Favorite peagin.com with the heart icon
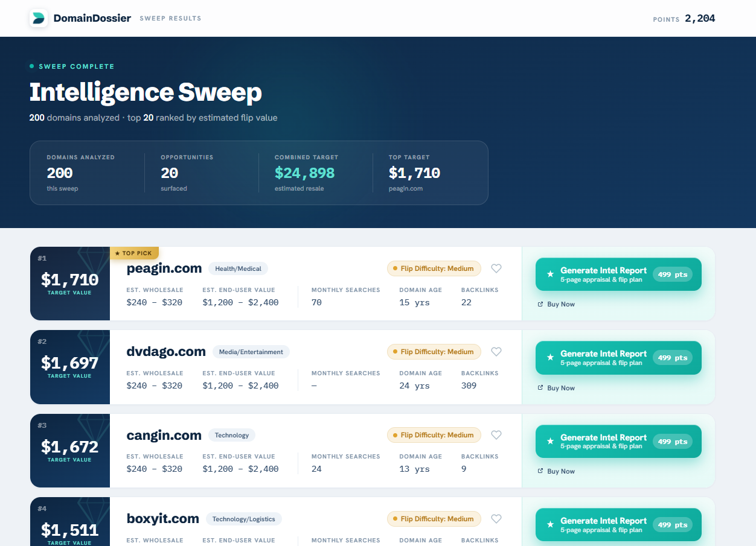 (496, 268)
